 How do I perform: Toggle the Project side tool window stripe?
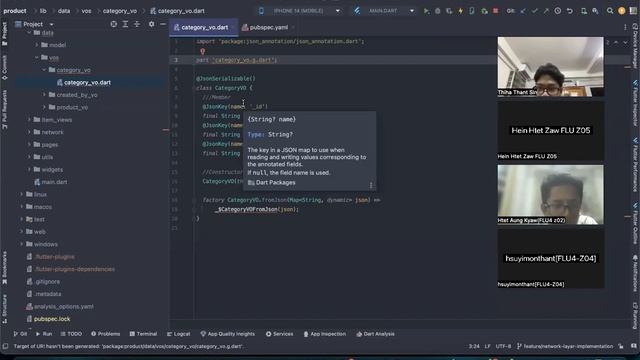[4, 34]
